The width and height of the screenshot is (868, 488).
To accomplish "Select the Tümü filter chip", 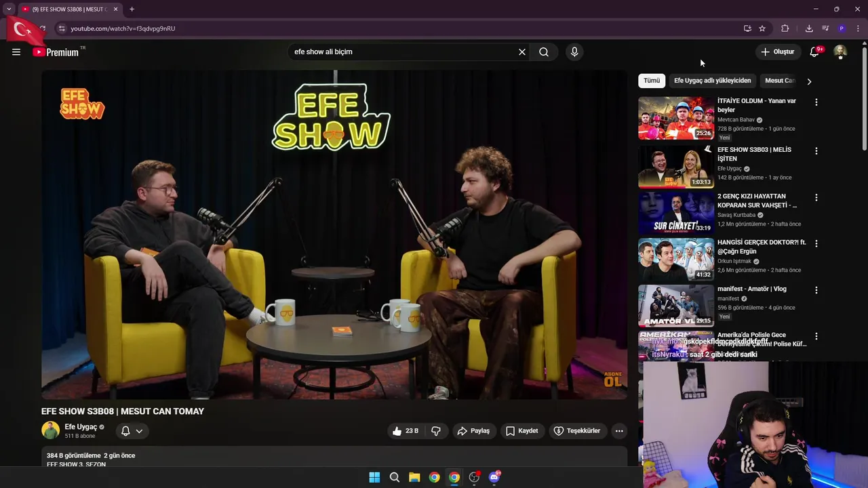I will (x=652, y=81).
